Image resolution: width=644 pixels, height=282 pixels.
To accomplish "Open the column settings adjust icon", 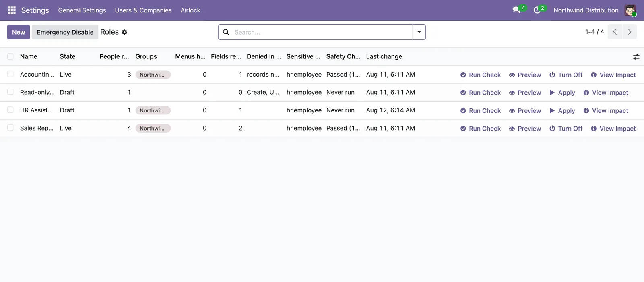I will (636, 57).
